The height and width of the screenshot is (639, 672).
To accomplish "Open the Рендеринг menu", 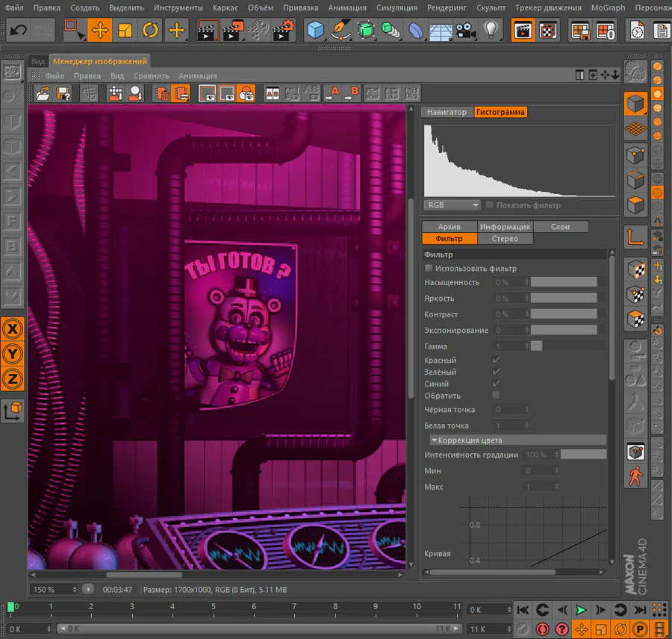I will pyautogui.click(x=447, y=7).
